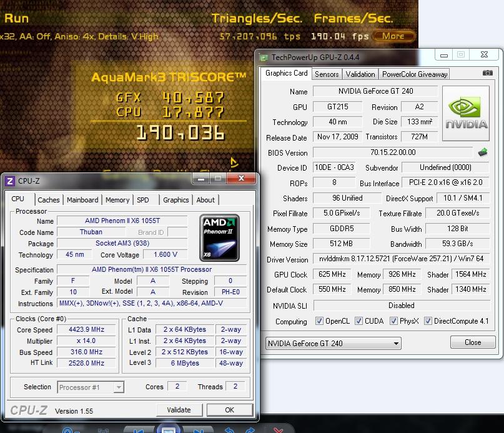Toggle the PhysX checkbox

tap(393, 321)
